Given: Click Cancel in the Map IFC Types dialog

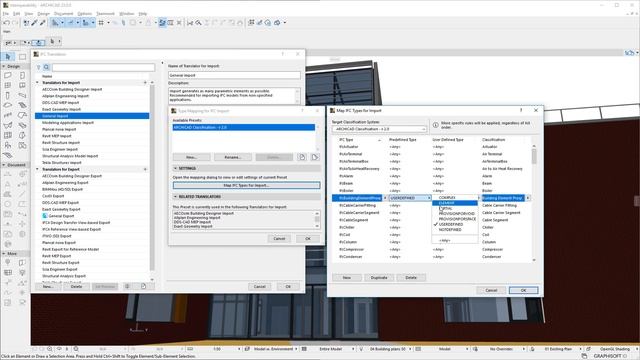Looking at the screenshot, I should pos(491,290).
